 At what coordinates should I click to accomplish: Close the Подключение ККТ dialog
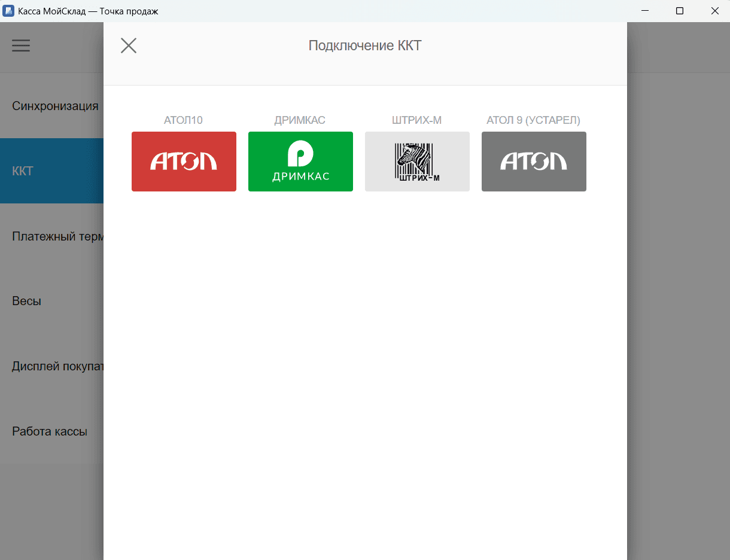[x=129, y=45]
